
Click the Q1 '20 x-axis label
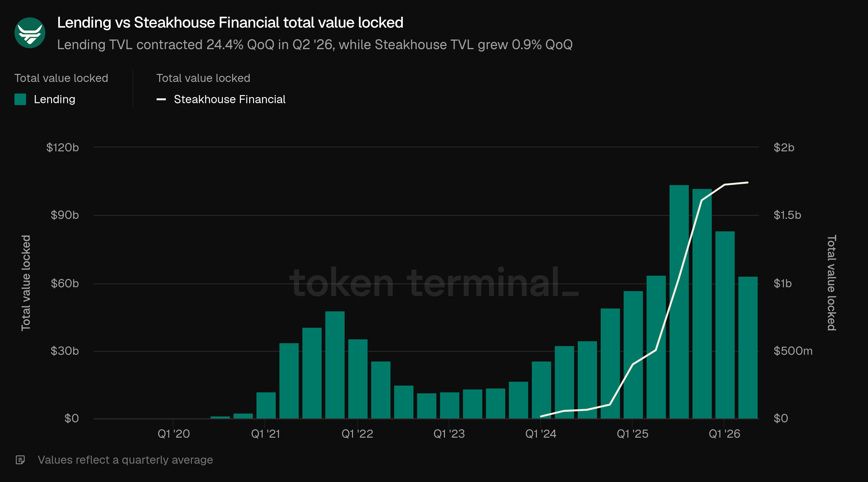[x=174, y=434]
